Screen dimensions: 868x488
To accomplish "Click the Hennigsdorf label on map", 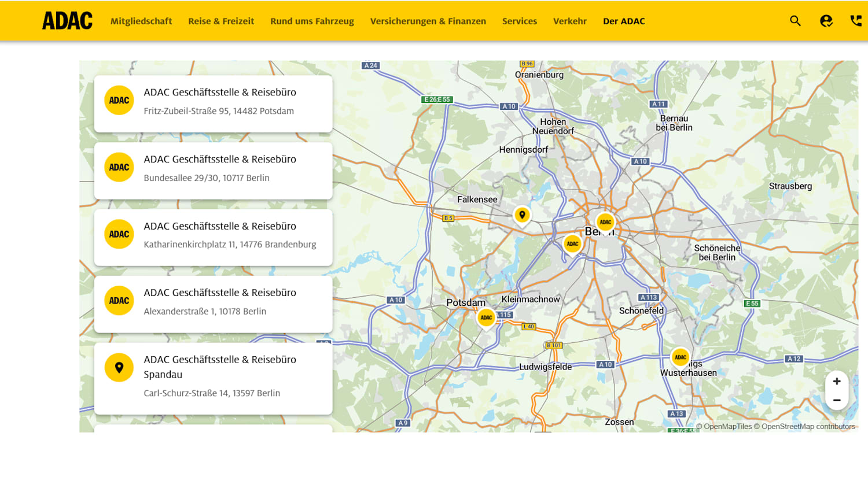I will coord(524,150).
